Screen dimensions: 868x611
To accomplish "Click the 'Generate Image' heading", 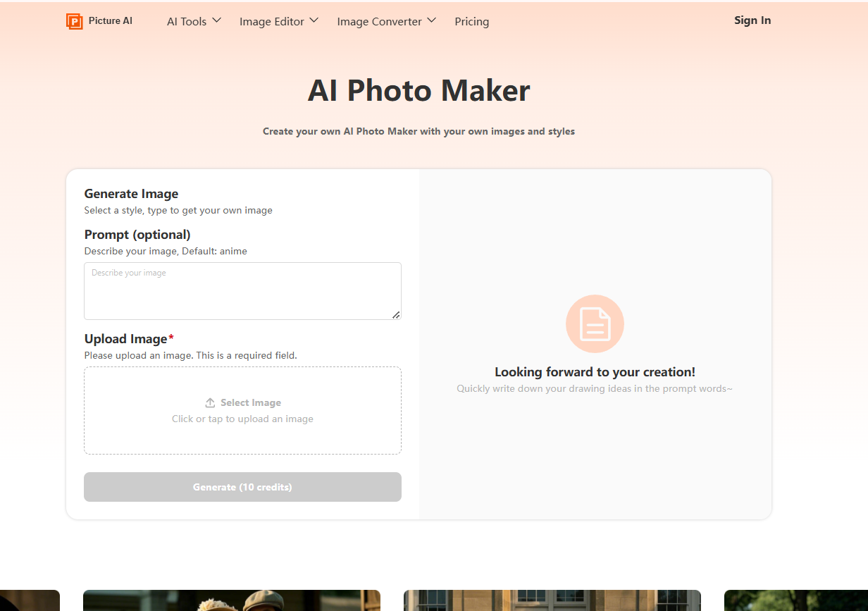I will point(131,194).
